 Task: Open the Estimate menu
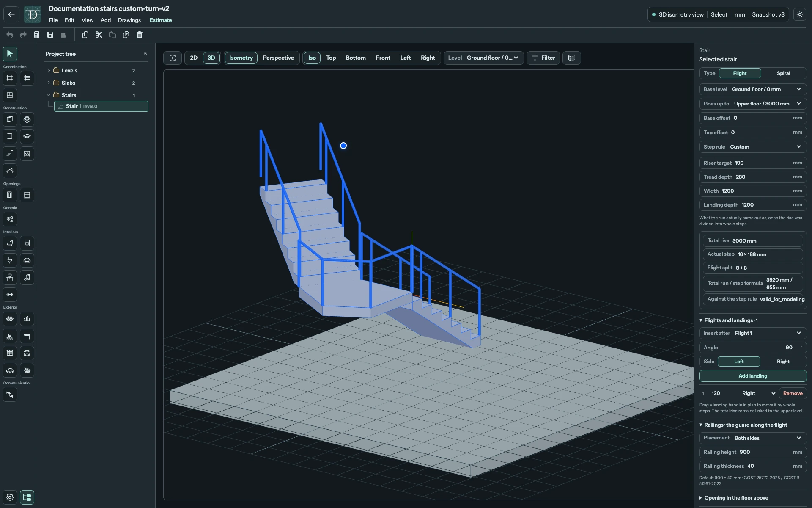coord(161,20)
